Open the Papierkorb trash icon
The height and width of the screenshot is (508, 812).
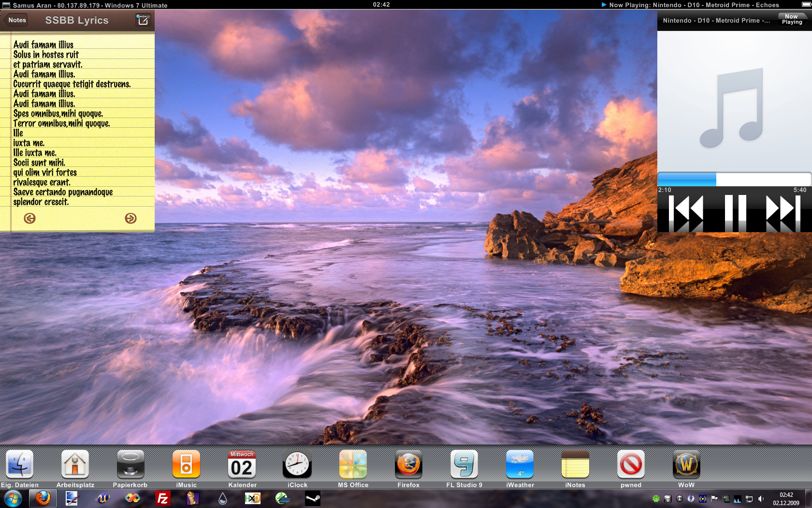click(x=130, y=464)
